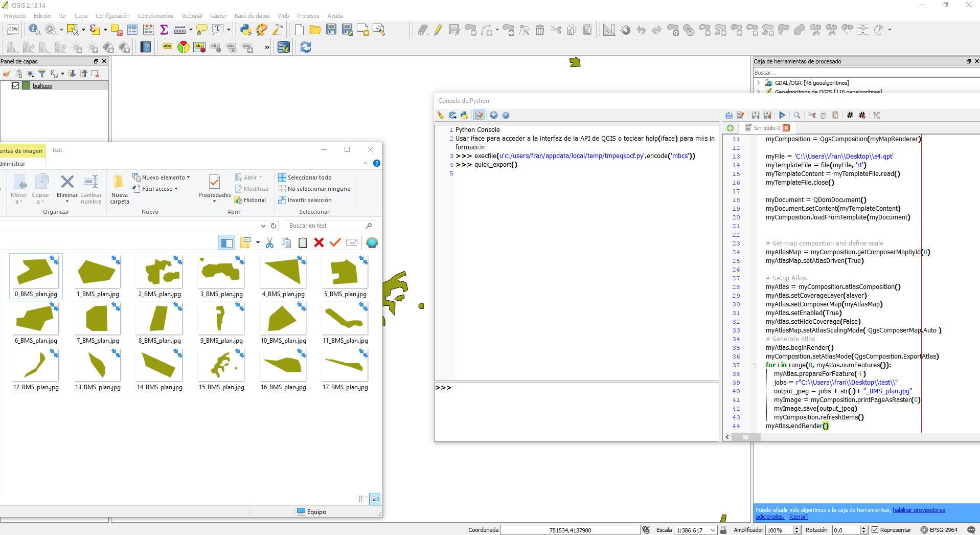
Task: Toggle the Python editor panel button
Action: [479, 115]
